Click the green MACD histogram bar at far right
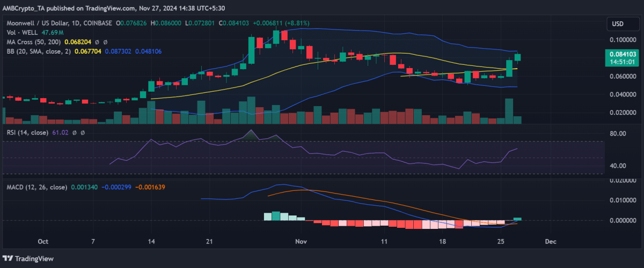644x268 pixels. click(517, 219)
